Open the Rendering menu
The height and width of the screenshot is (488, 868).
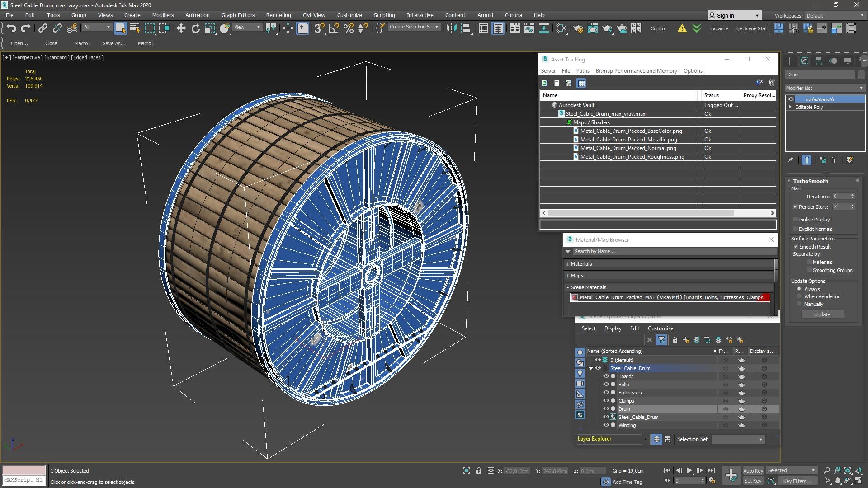[278, 15]
